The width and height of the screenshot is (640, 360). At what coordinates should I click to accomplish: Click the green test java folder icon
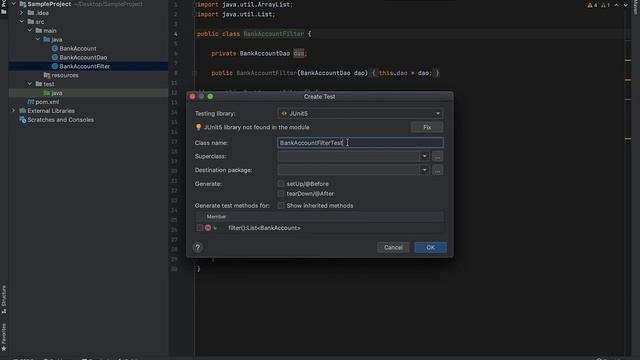pyautogui.click(x=47, y=93)
